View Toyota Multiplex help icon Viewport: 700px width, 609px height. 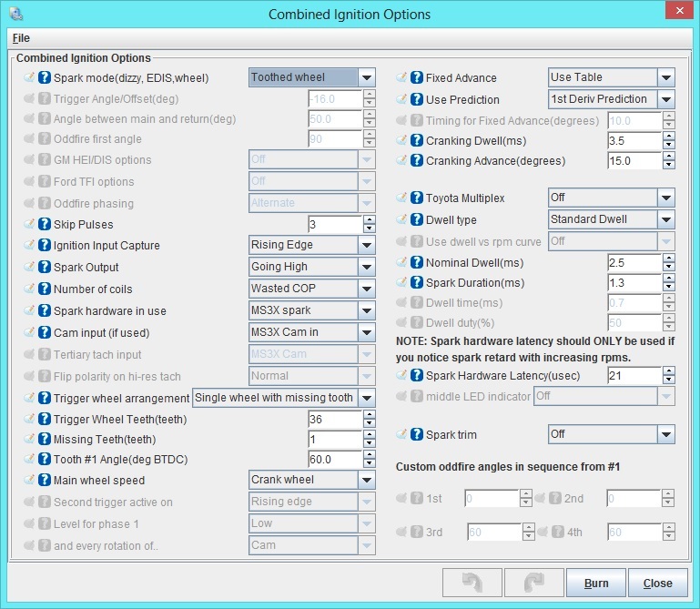[x=417, y=198]
